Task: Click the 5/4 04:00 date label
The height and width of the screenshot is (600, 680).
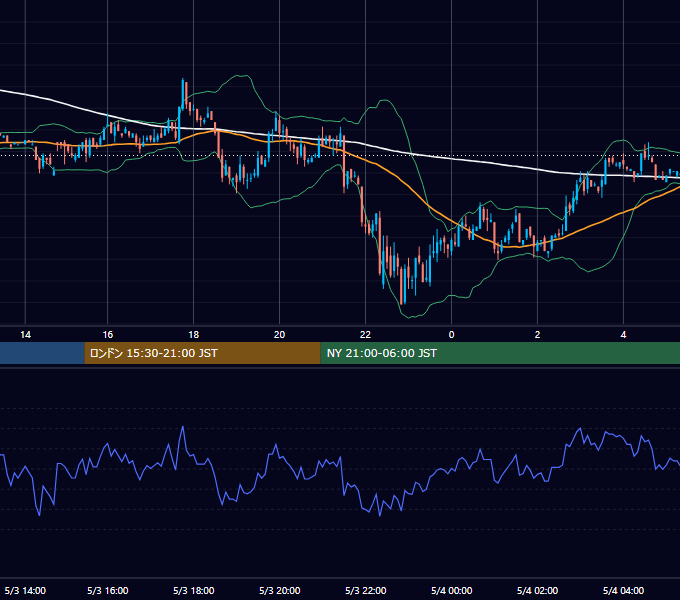Action: (623, 590)
